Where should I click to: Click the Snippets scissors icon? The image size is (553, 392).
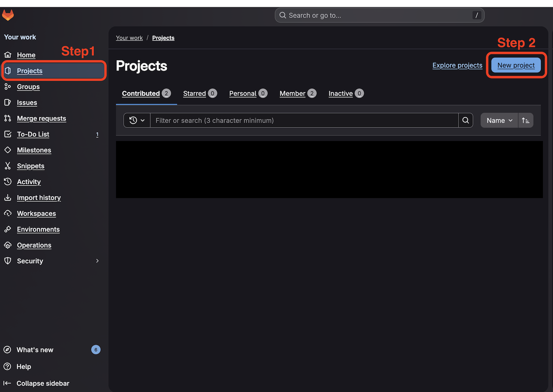point(8,166)
